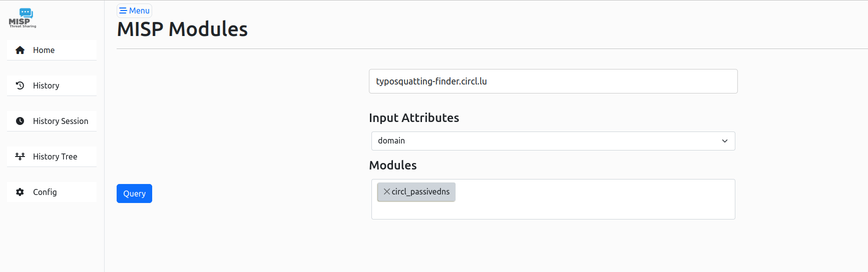
Task: Open the History sidebar item
Action: pos(52,85)
